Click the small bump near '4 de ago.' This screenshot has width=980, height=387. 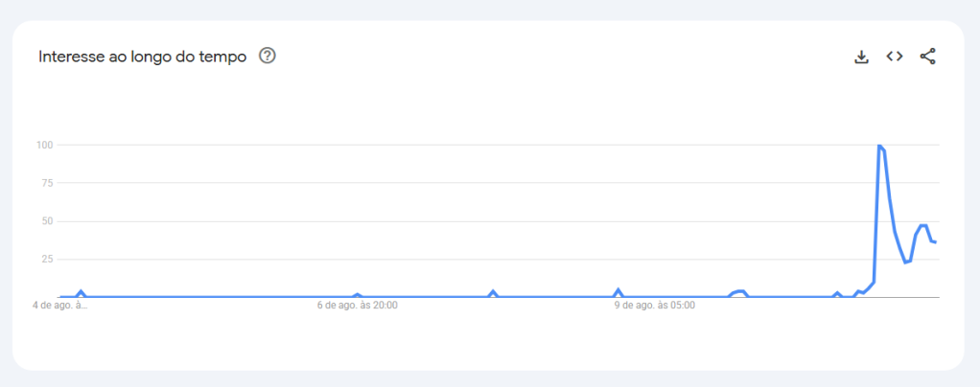[x=81, y=292]
